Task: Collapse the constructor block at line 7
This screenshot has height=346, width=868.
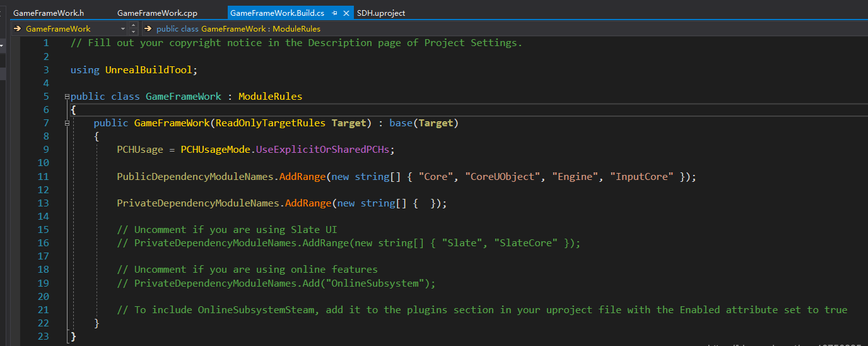Action: [67, 123]
